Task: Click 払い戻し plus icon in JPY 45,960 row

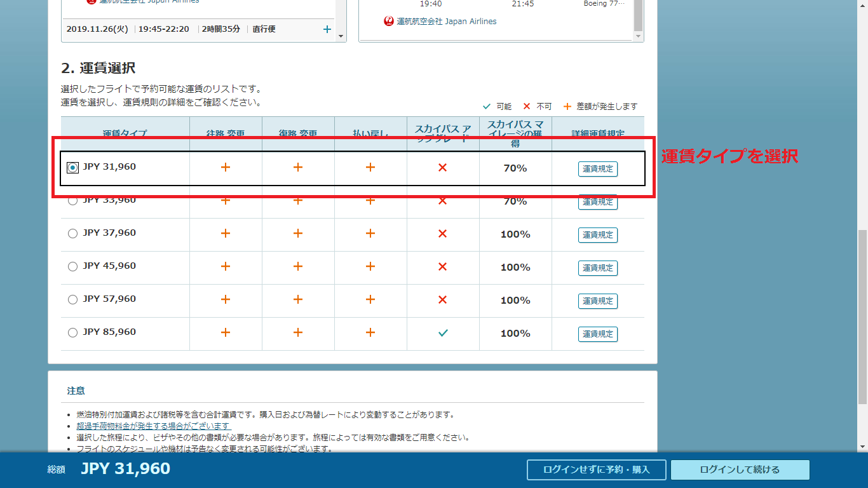Action: click(370, 266)
